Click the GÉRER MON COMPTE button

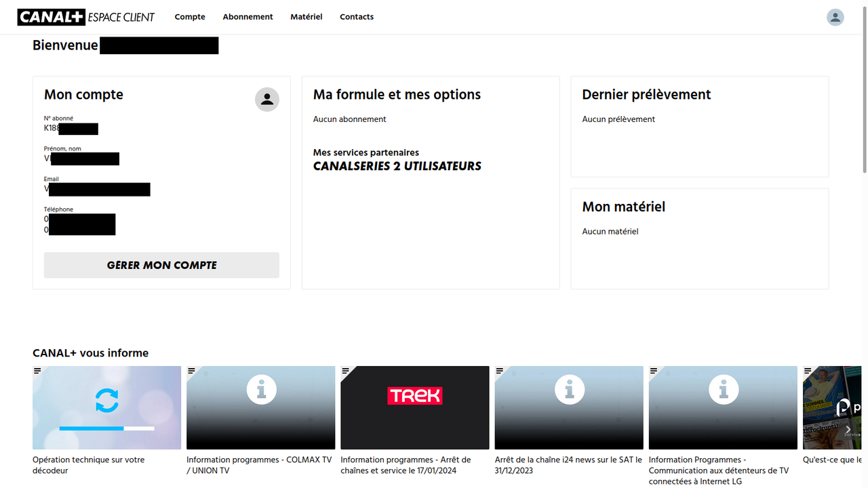pos(161,265)
